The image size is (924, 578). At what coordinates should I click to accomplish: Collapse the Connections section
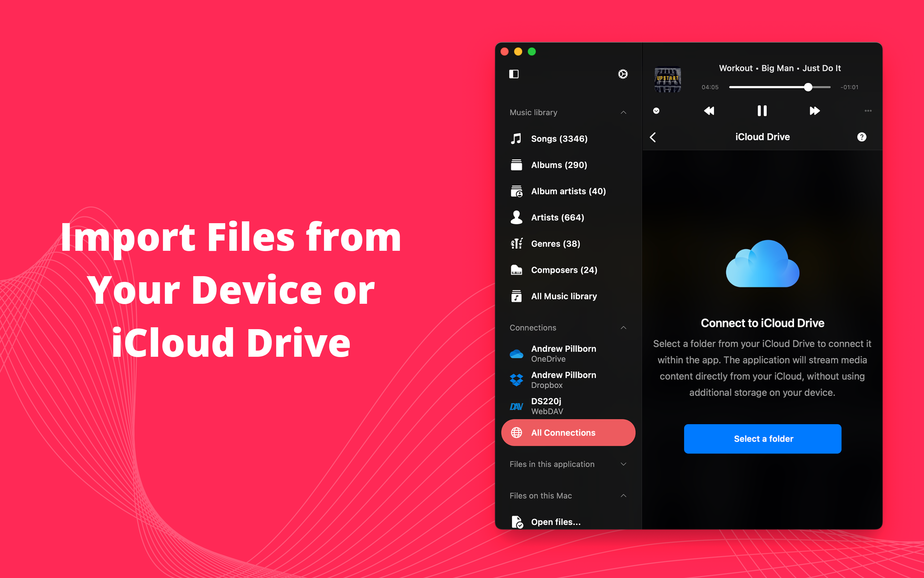click(x=623, y=328)
